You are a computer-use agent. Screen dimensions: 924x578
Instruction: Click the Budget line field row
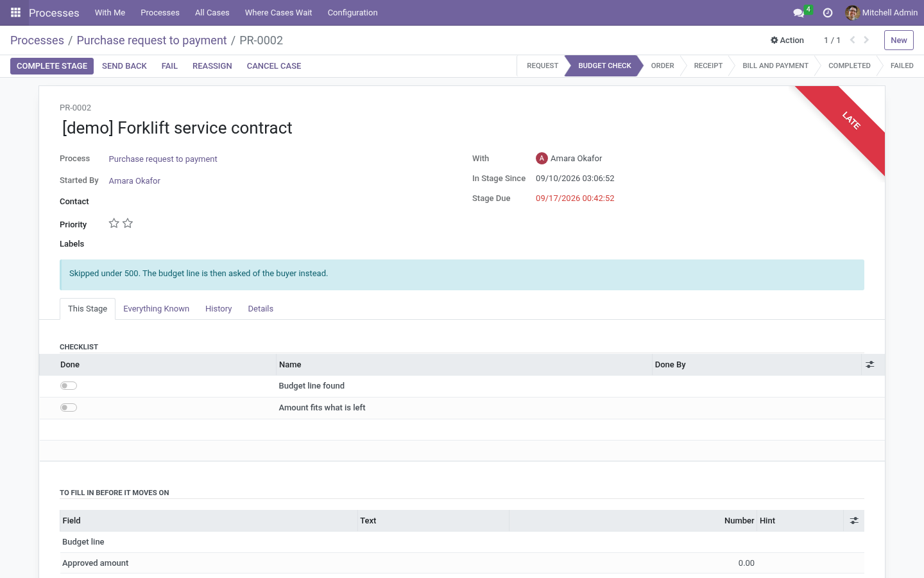click(x=462, y=542)
